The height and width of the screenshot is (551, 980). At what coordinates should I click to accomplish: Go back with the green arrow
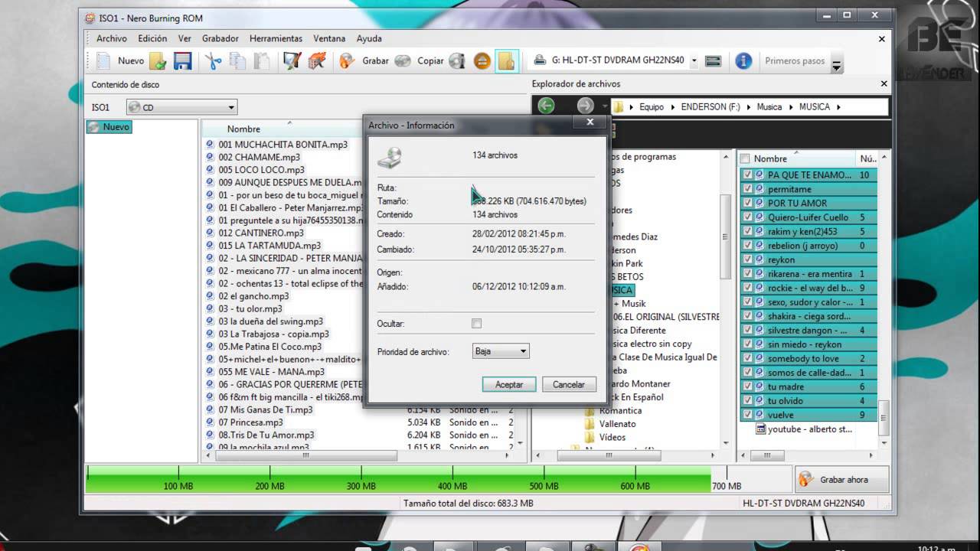(546, 106)
